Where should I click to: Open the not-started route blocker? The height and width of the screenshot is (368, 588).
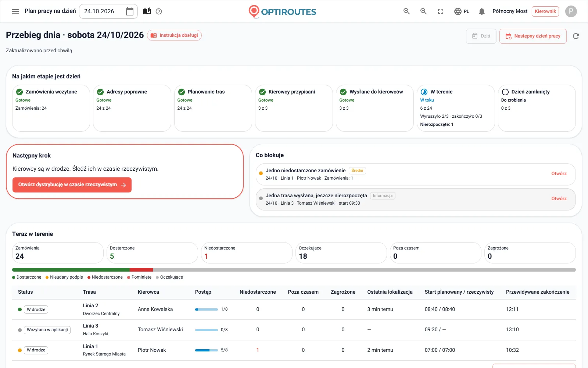(559, 199)
